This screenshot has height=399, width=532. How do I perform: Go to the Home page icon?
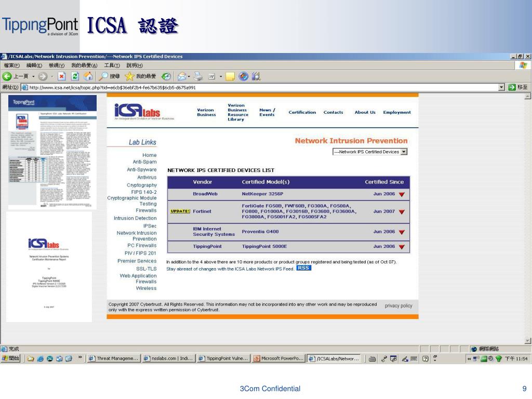pos(88,76)
